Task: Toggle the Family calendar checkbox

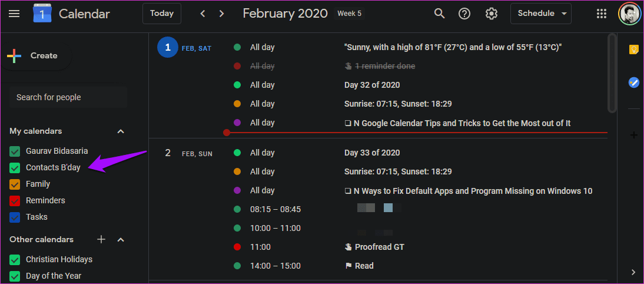Action: click(15, 184)
